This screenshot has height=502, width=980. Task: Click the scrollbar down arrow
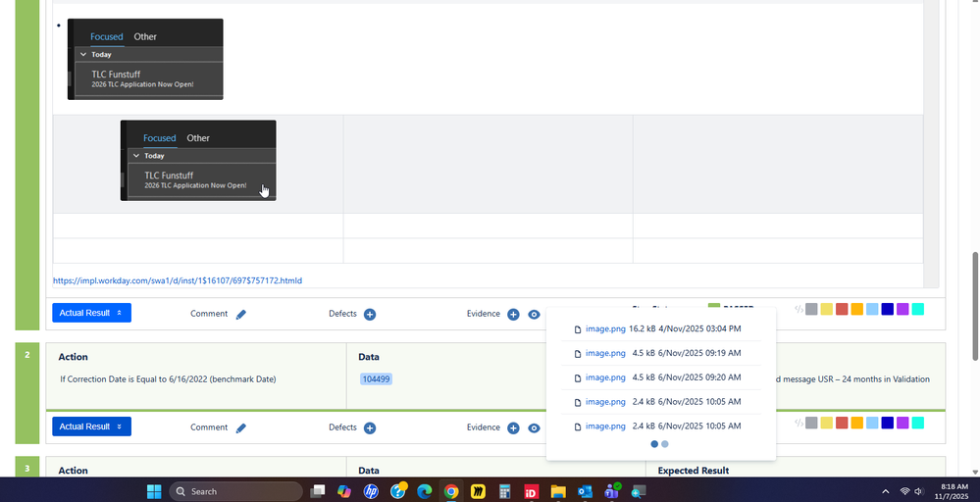(975, 472)
